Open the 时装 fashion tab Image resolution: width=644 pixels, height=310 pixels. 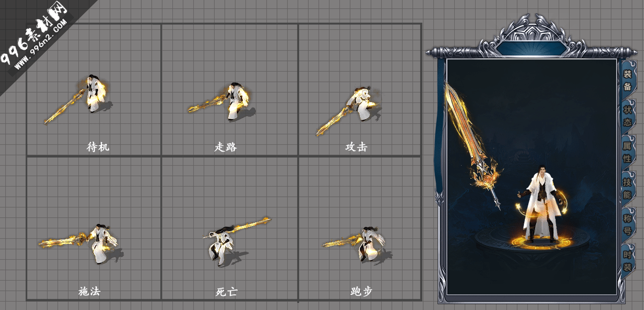tap(627, 261)
